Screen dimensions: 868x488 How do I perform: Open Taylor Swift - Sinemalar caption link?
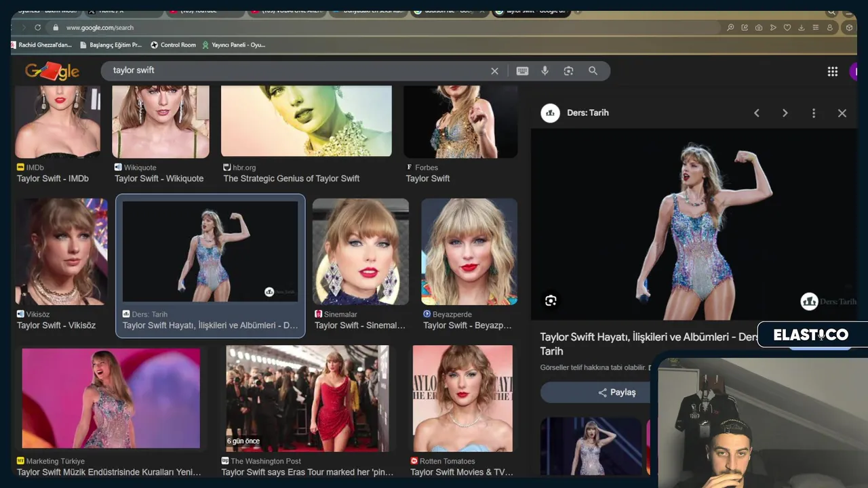[360, 325]
